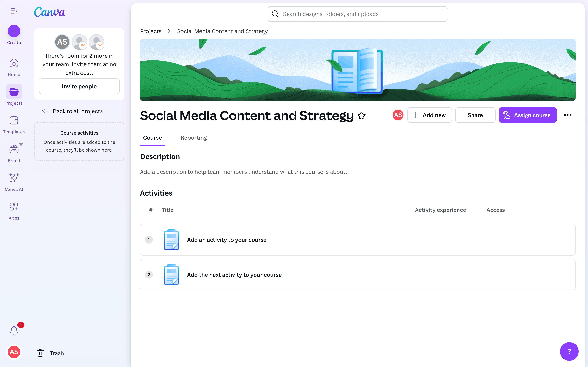Screen dimensions: 588x367
Task: Open the Apps panel
Action: tap(14, 211)
